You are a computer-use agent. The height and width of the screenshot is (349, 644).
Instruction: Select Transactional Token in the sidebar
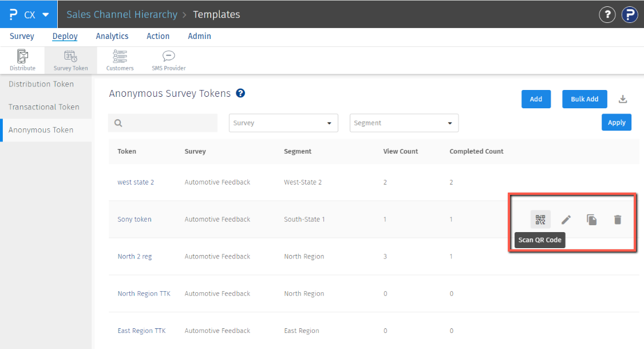44,107
